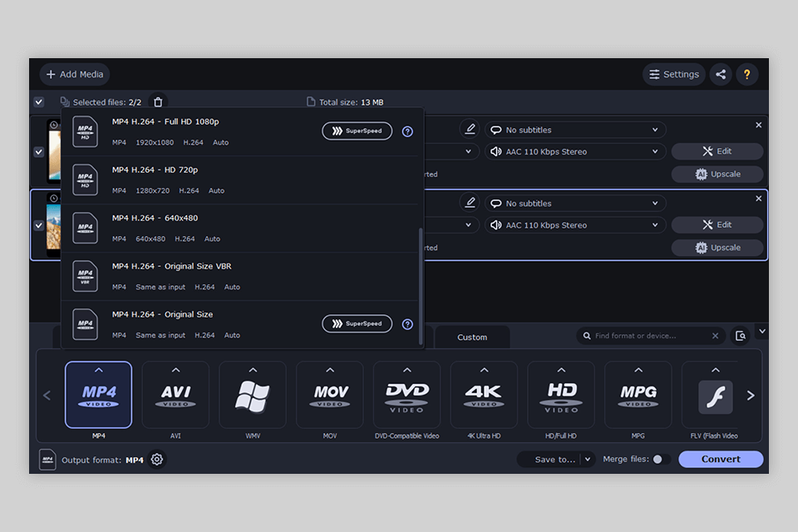Screen dimensions: 798x532
Task: Click the FLV Flash Video format icon
Action: pos(715,394)
